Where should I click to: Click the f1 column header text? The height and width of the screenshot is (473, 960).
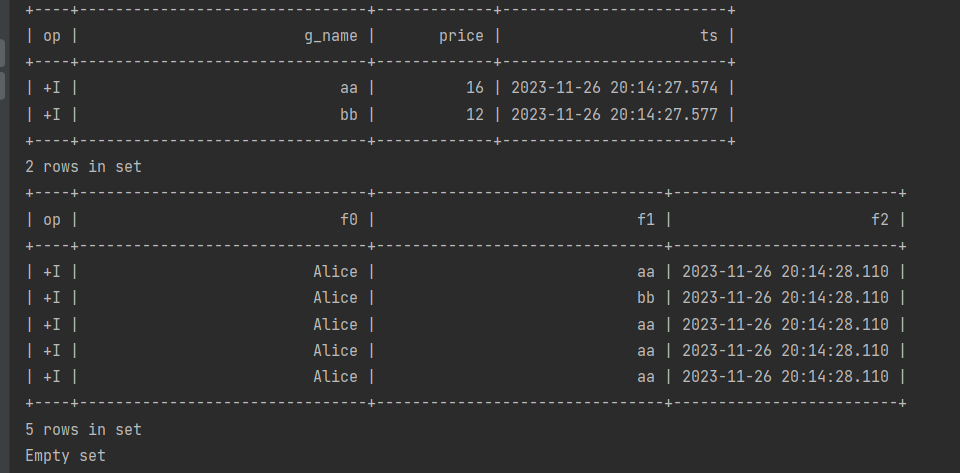(646, 220)
